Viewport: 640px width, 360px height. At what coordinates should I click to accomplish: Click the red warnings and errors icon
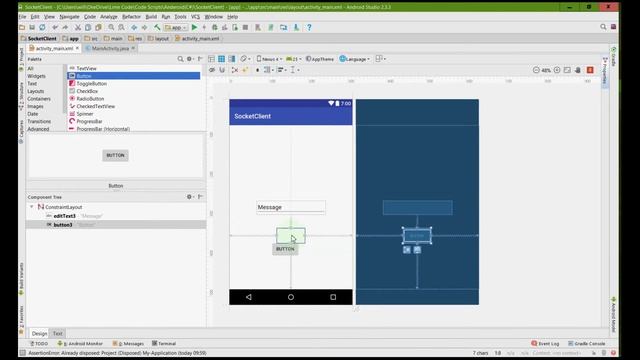(x=590, y=70)
